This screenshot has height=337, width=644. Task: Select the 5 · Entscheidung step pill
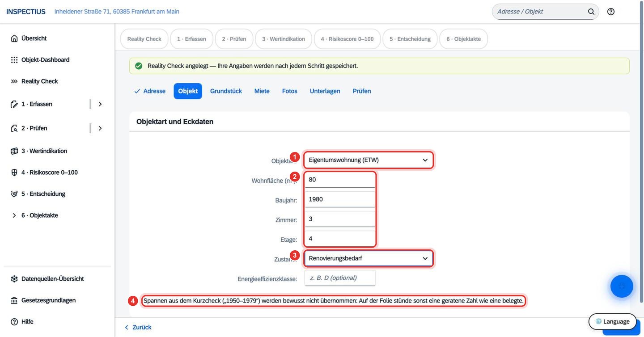click(x=410, y=39)
